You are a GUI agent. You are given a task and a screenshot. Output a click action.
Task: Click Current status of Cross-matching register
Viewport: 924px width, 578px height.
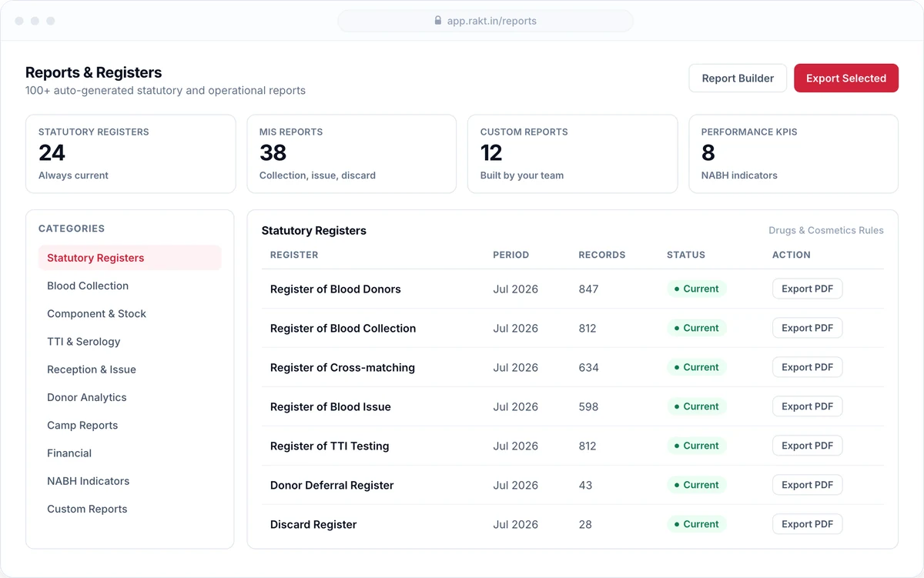[x=697, y=367]
